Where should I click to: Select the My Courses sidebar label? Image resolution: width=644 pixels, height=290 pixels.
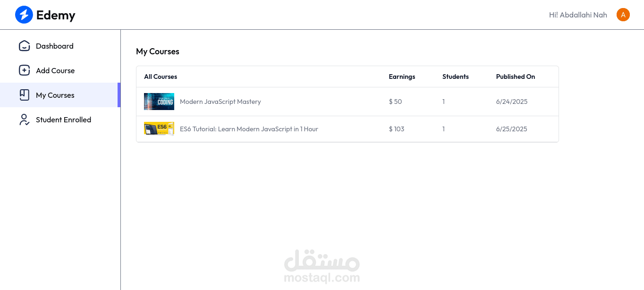pos(55,95)
